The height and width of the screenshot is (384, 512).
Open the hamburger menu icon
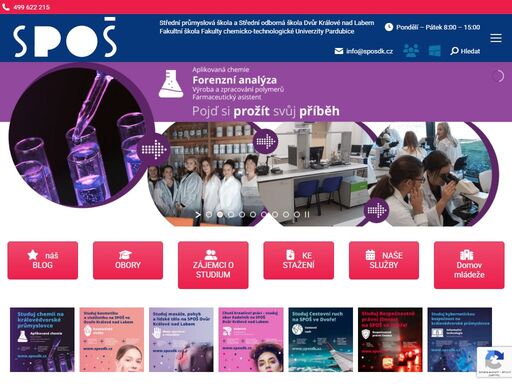coord(496,38)
